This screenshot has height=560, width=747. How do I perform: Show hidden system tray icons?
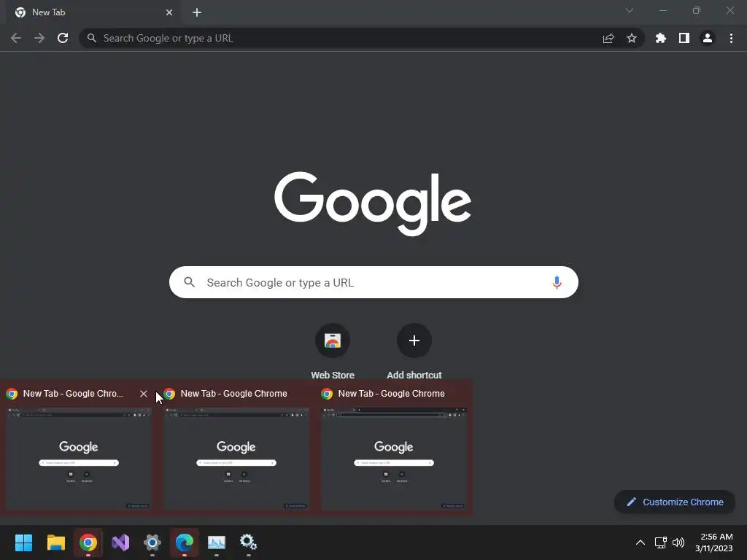640,542
